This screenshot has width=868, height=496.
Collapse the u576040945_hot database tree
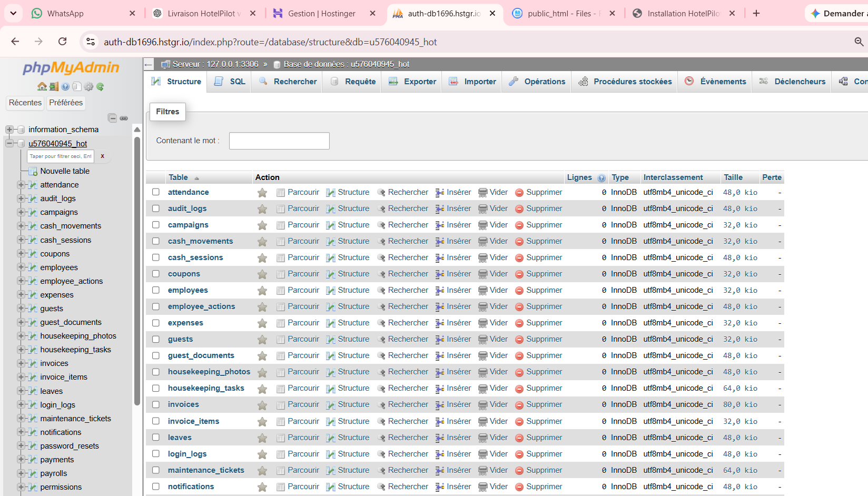tap(9, 143)
